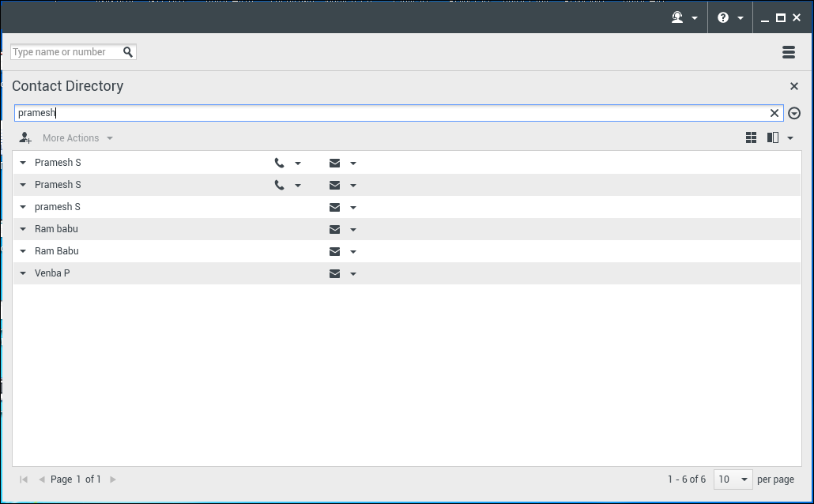Open the More Actions menu

(70, 137)
